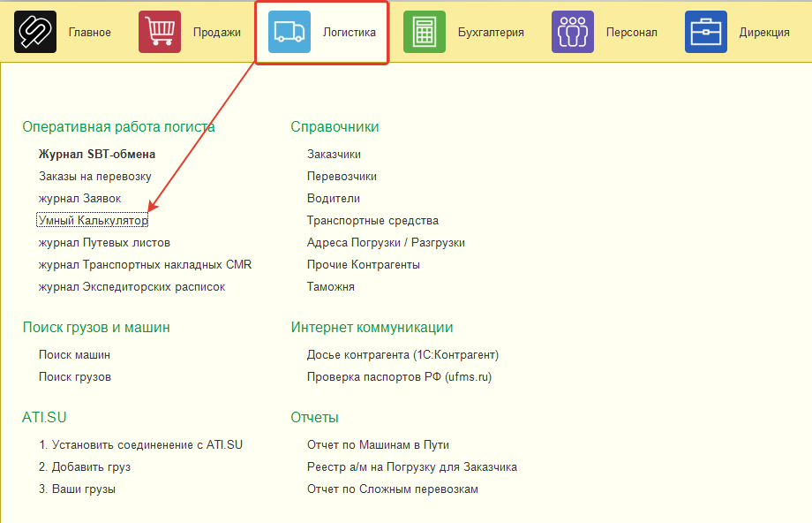Open Проверка паспортов РФ (ufms.ru)
The image size is (812, 523).
pos(399,377)
